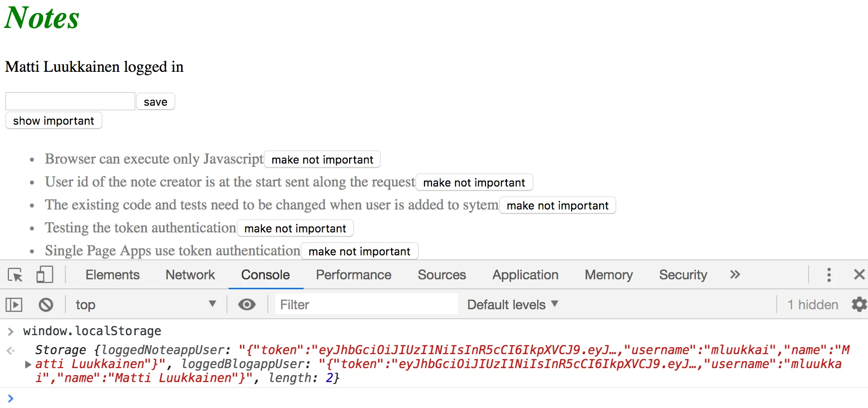Make 'The existing code and tests' note not important
Screen dimensions: 868x408
[x=558, y=205]
